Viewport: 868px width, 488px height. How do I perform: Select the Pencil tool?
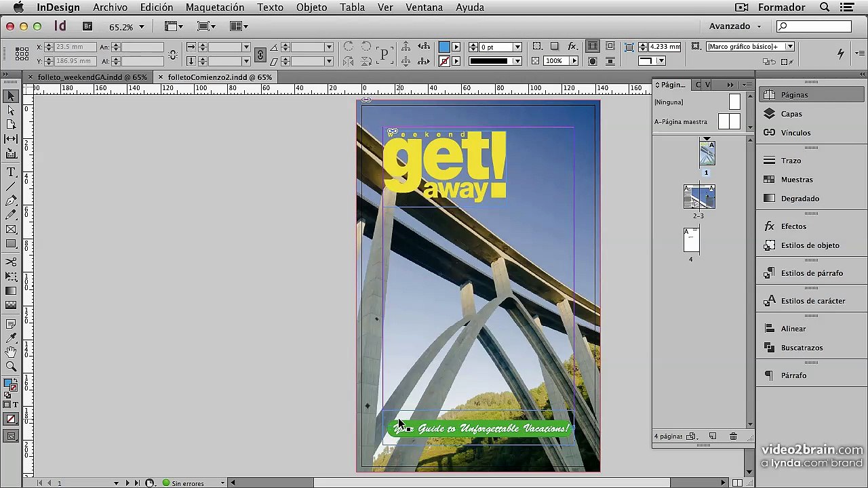pos(11,215)
